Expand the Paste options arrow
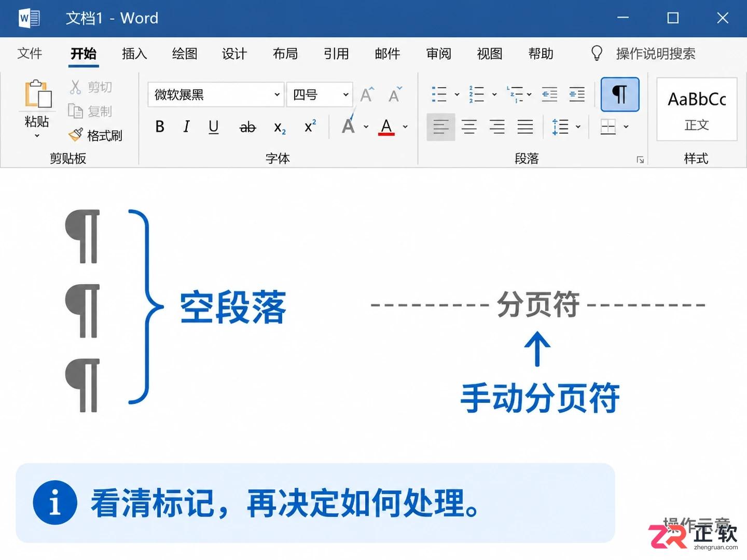Screen dimensions: 747x560 pyautogui.click(x=37, y=136)
